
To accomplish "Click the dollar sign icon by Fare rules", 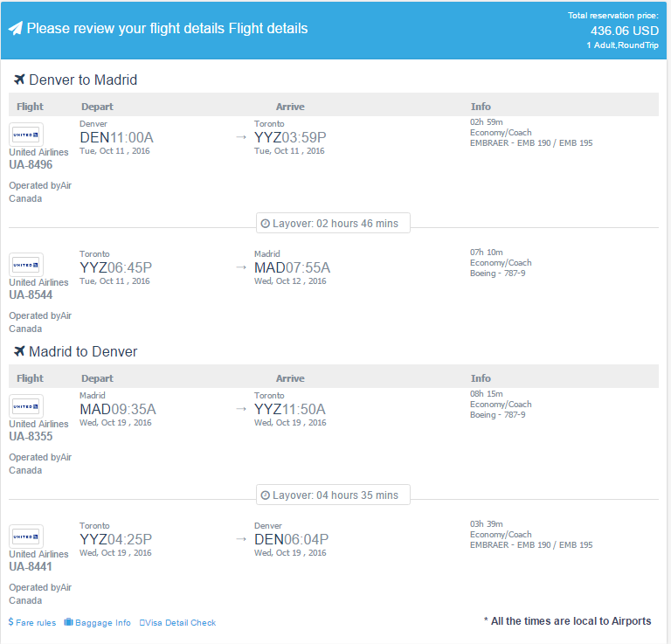I will pos(11,622).
